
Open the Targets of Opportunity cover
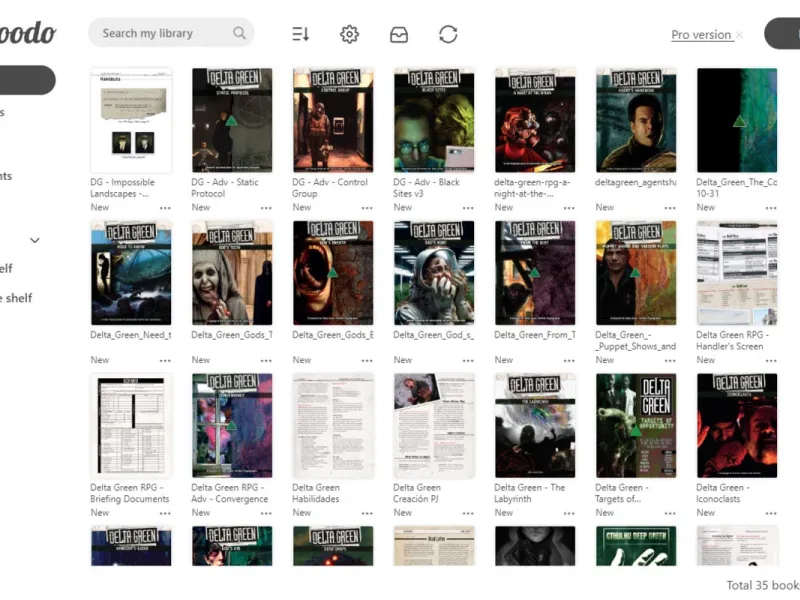(636, 426)
